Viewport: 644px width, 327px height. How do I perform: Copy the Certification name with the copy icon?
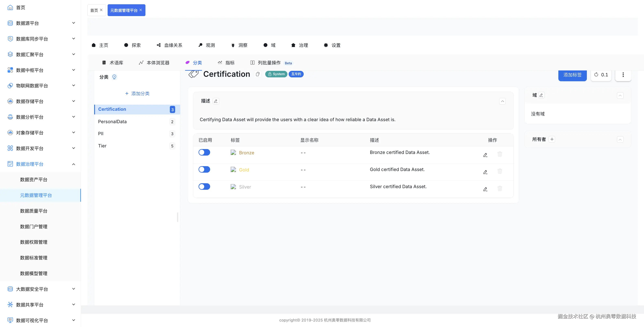258,74
